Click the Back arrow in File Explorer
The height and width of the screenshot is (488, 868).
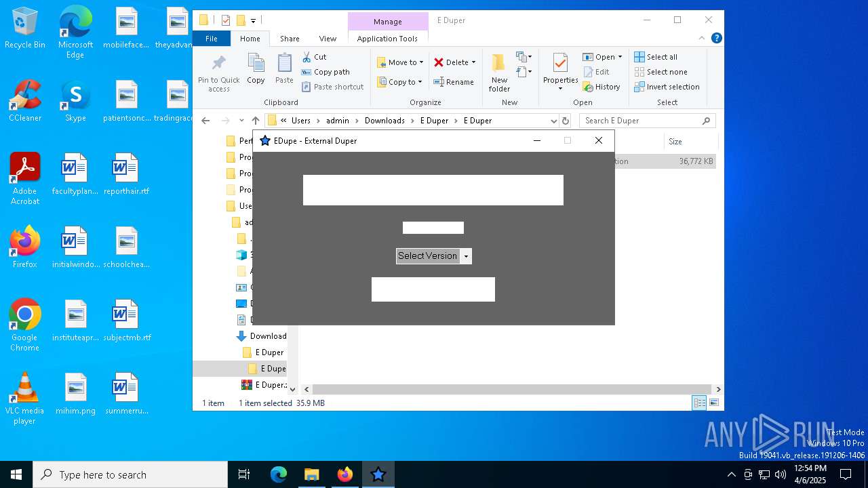206,121
